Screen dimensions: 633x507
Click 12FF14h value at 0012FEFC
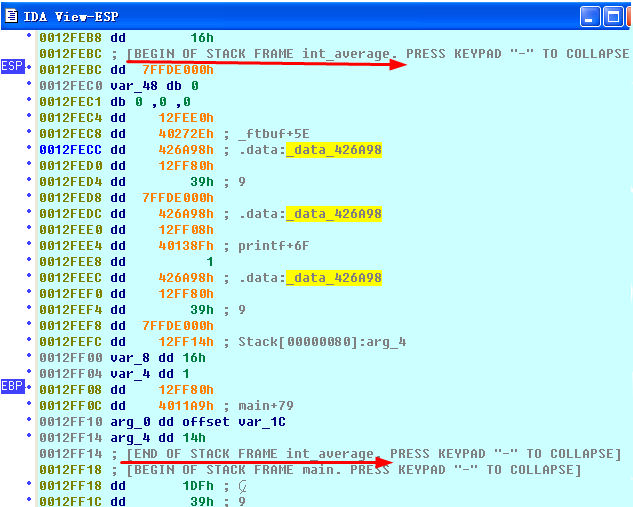point(186,342)
